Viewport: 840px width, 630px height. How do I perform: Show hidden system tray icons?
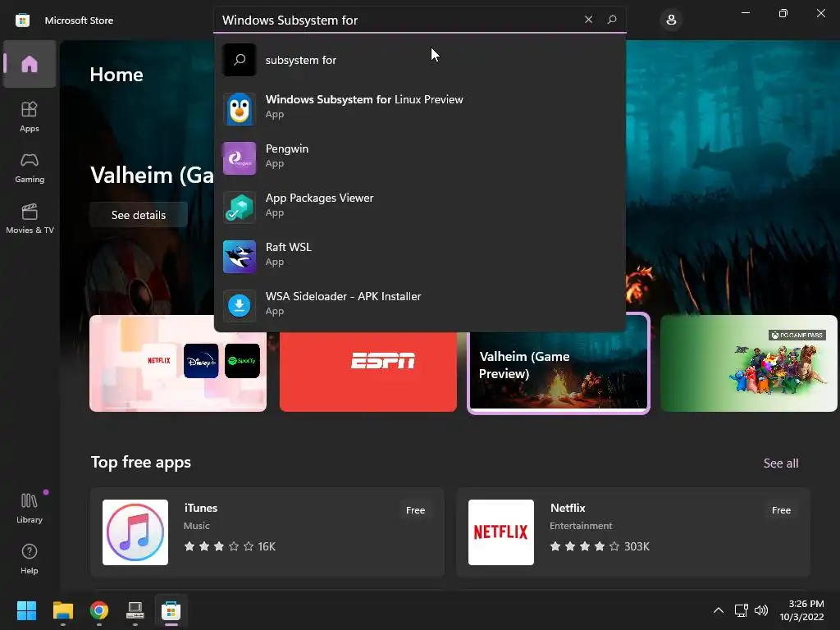point(719,610)
